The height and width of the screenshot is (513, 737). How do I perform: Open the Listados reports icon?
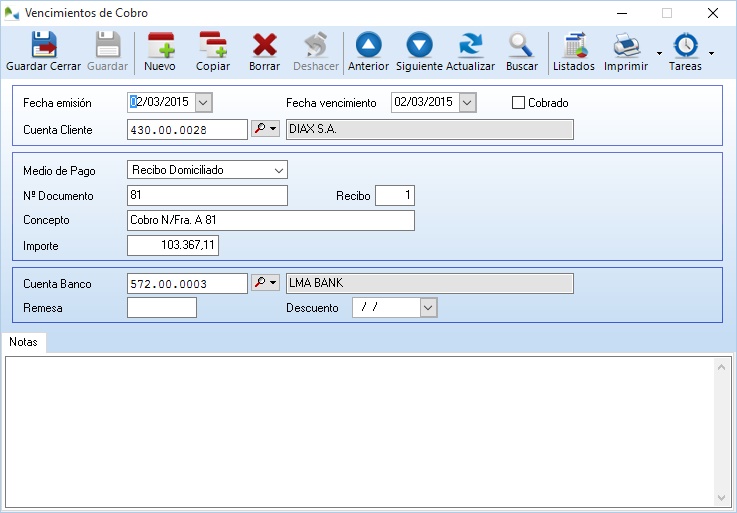[x=574, y=46]
